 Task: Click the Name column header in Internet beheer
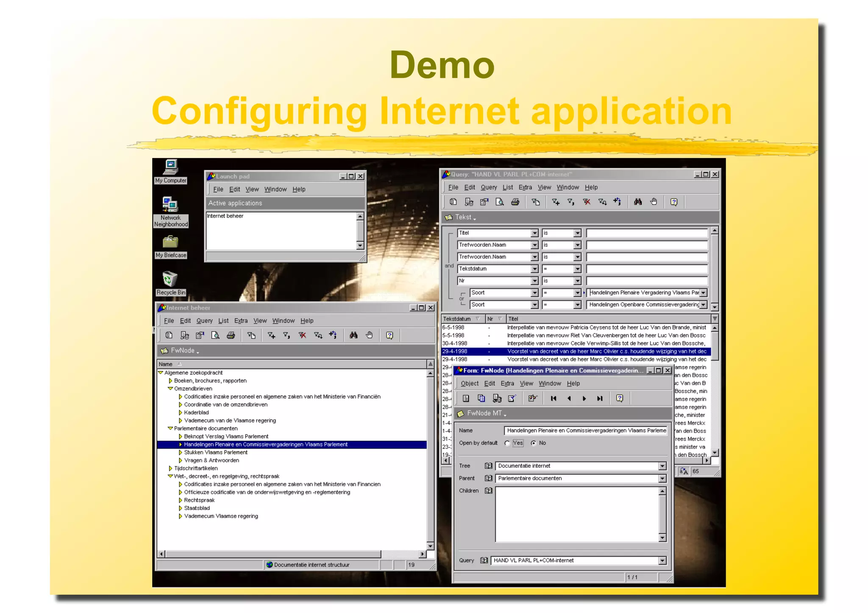pos(292,364)
